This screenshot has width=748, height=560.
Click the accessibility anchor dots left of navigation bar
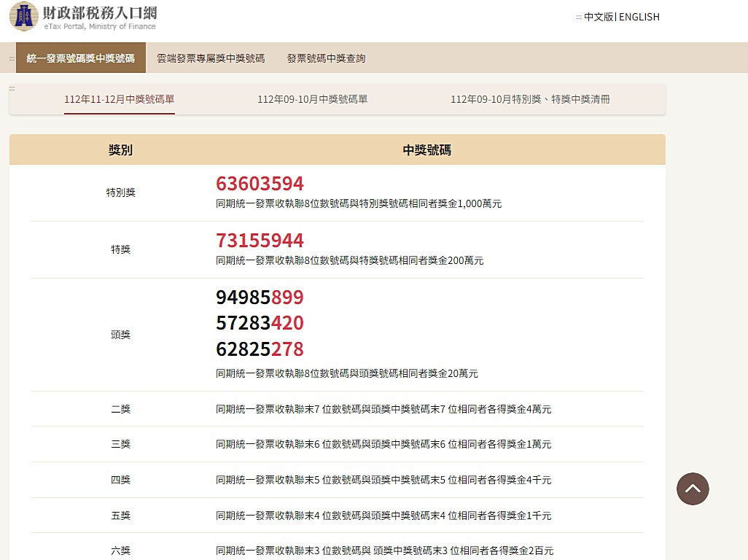(12, 58)
